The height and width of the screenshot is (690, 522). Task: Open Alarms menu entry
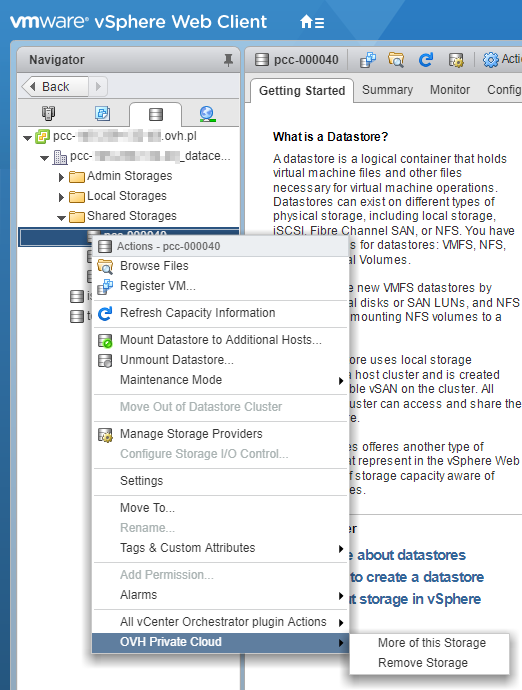point(220,595)
